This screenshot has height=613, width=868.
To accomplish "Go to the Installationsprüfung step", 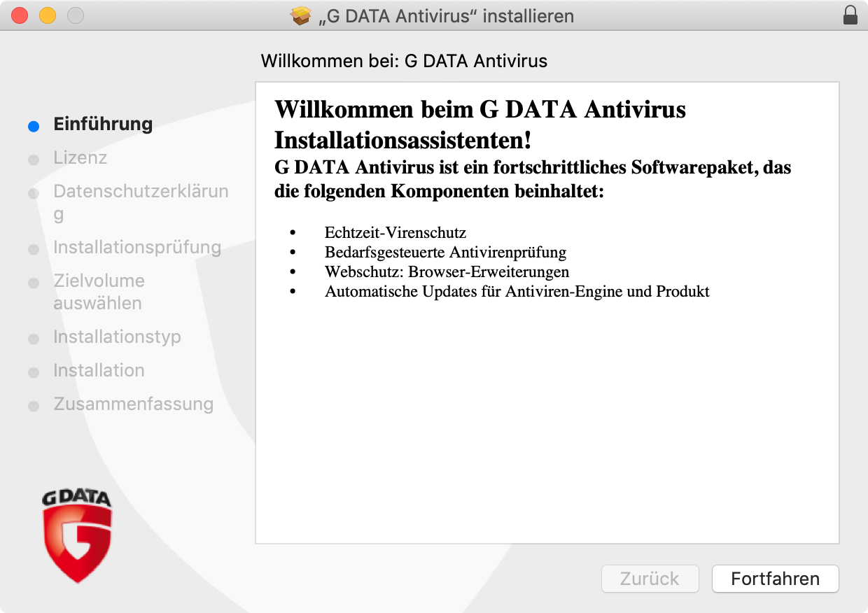I will (x=137, y=247).
